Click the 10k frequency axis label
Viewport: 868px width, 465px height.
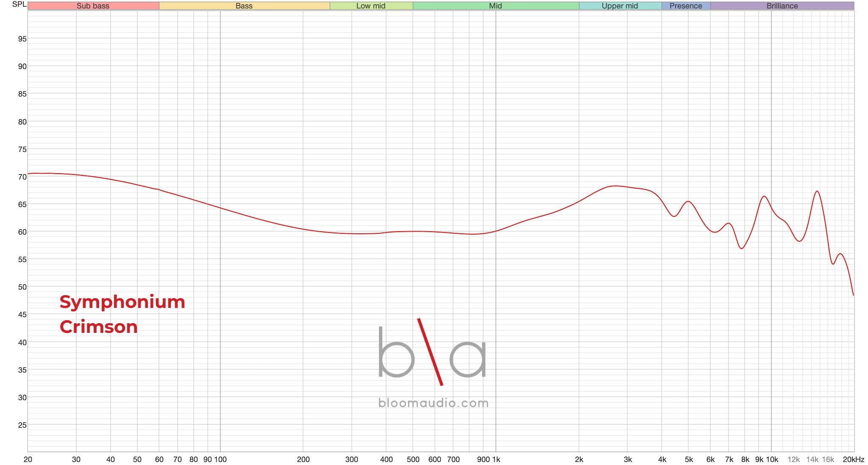tap(772, 459)
